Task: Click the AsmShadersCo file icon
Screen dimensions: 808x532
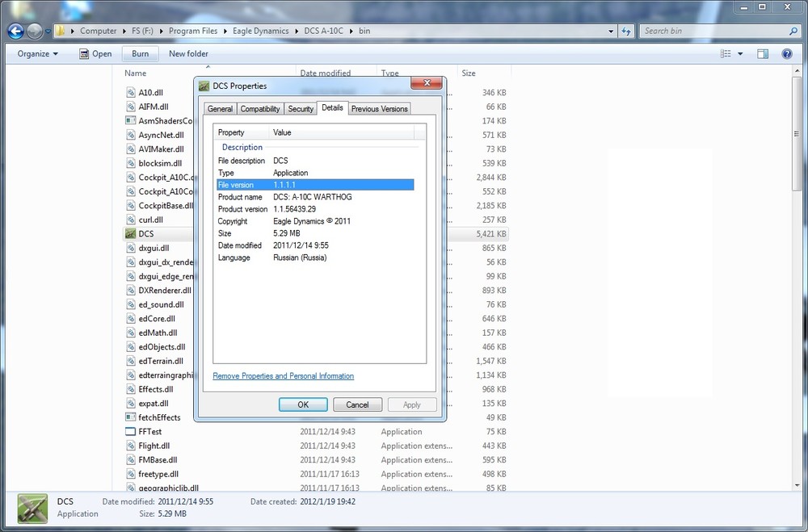Action: (131, 120)
